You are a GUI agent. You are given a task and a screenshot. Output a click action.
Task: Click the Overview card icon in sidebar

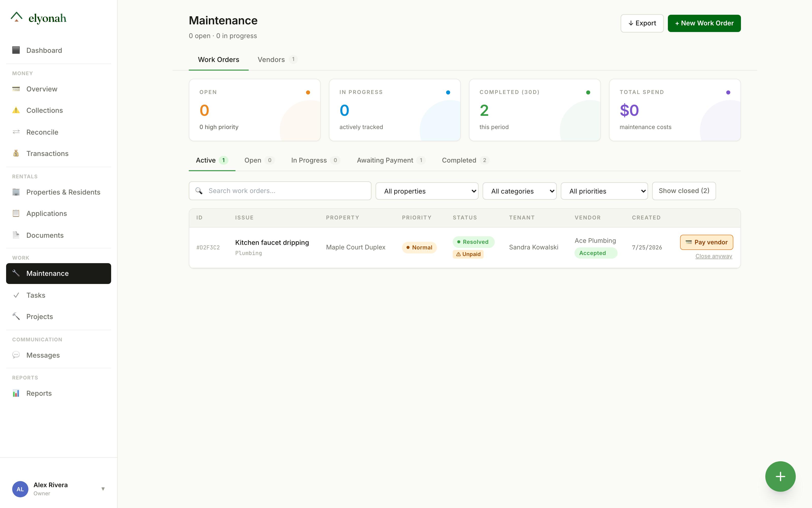[16, 89]
